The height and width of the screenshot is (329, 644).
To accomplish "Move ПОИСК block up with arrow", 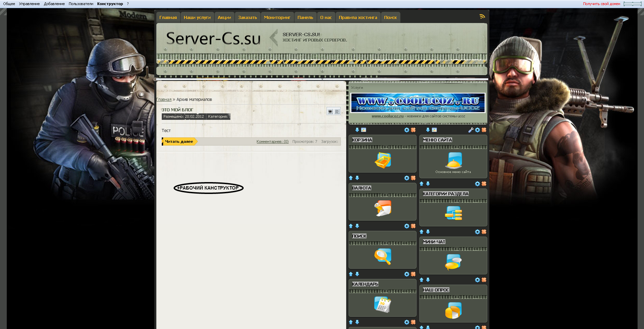I will coord(351,226).
